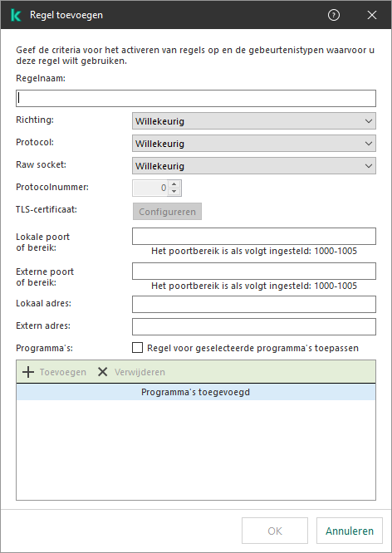This screenshot has height=553, width=392.
Task: Open the Raw socket combo box
Action: tap(254, 166)
